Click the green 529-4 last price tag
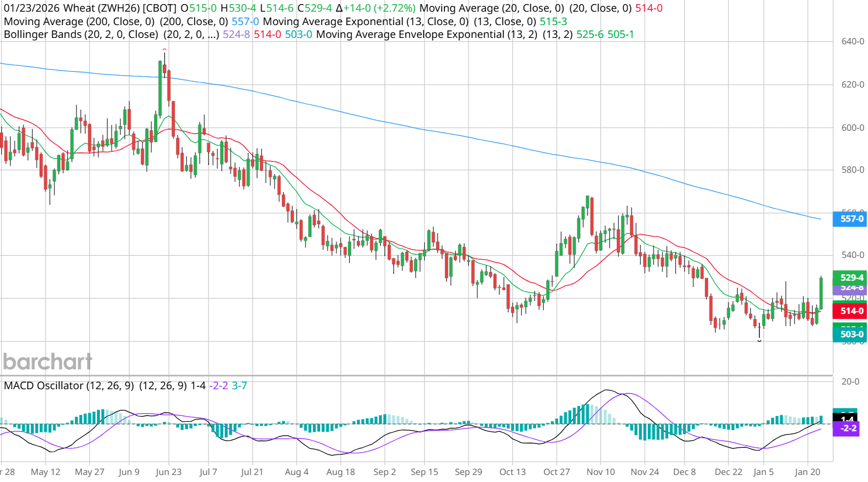The width and height of the screenshot is (868, 482). tap(850, 277)
